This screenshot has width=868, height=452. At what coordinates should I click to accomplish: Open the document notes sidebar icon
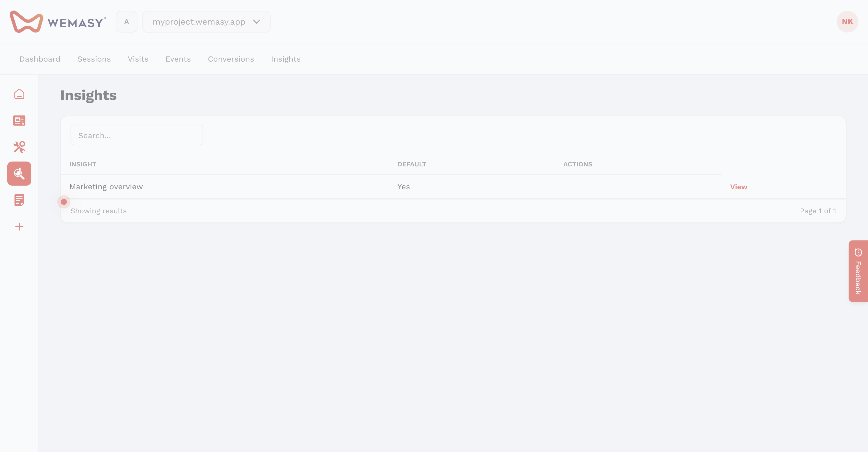click(x=19, y=200)
